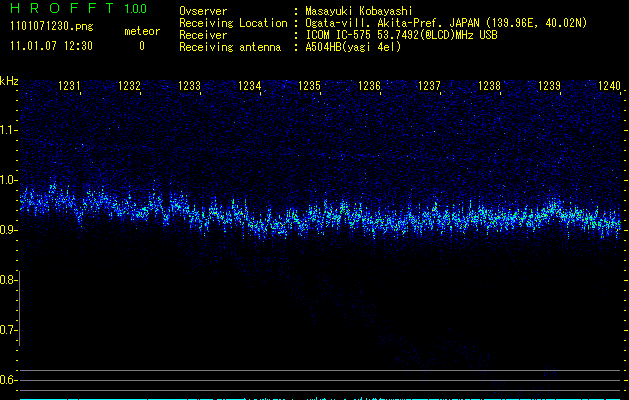Select the observer name Masayuki Kobayashi
The image size is (629, 400).
[x=360, y=11]
